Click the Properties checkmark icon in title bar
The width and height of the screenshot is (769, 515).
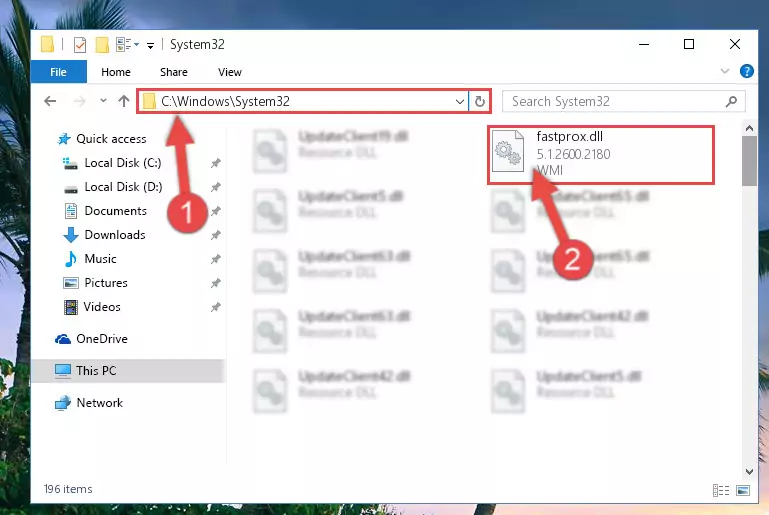click(x=79, y=45)
